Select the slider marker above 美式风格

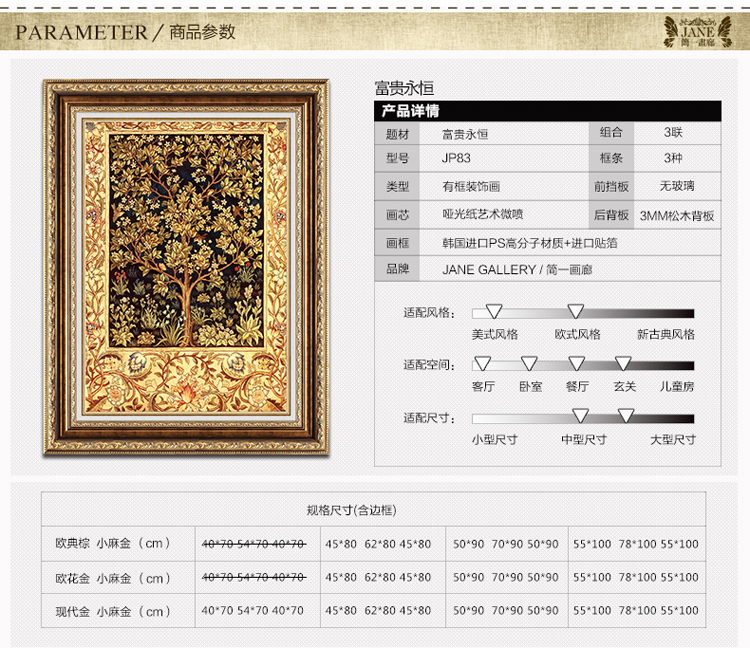494,311
